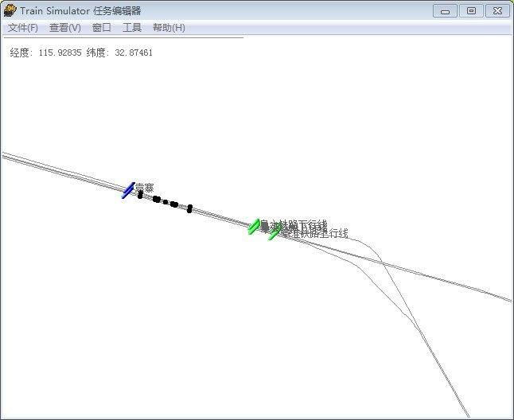Click the track crossing point at right
This screenshot has width=514, height=420.
pyautogui.click(x=381, y=263)
